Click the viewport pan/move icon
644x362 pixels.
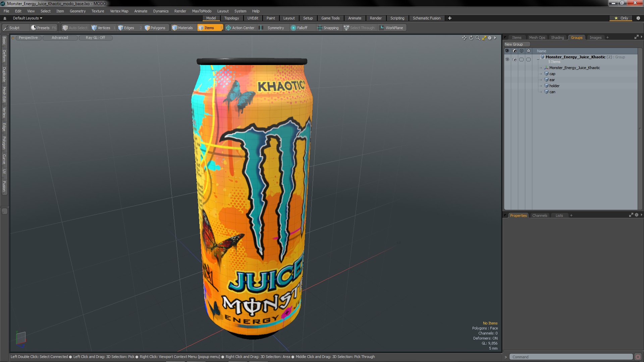(464, 38)
